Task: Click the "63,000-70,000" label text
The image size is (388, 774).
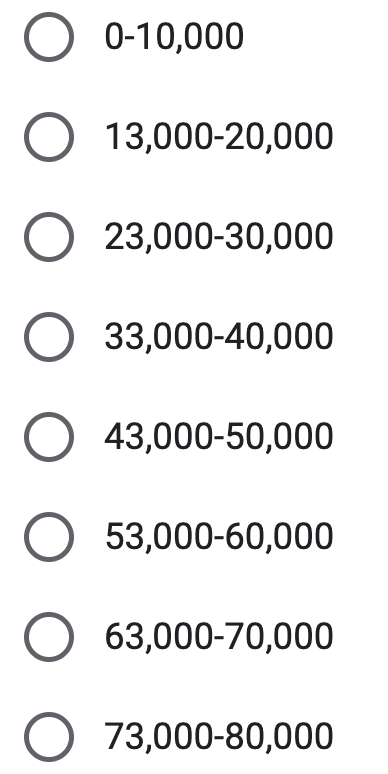Action: (219, 637)
